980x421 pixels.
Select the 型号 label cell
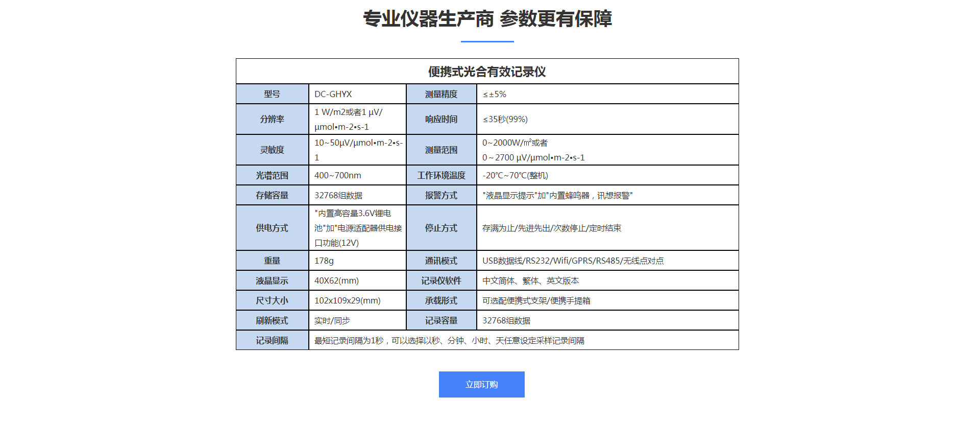[272, 94]
